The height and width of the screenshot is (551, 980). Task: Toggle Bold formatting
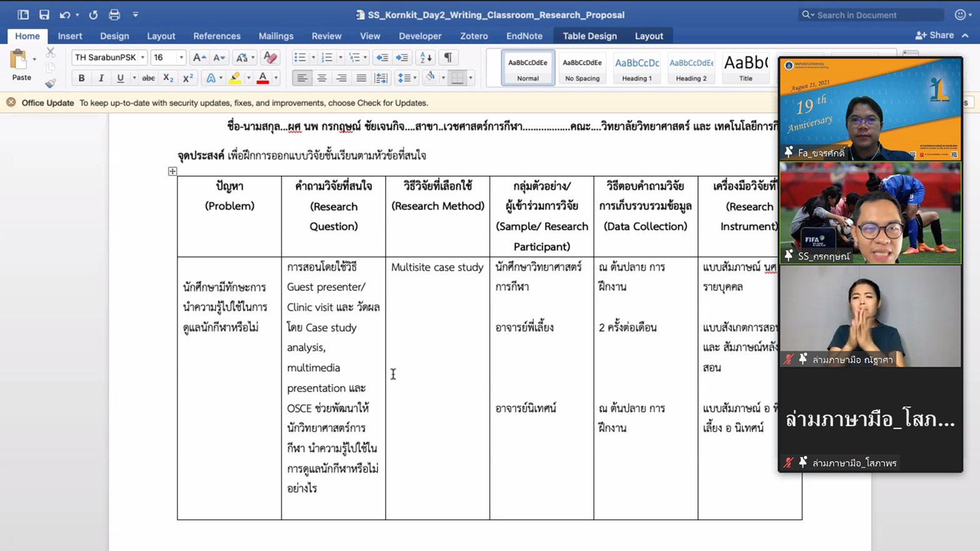(81, 78)
